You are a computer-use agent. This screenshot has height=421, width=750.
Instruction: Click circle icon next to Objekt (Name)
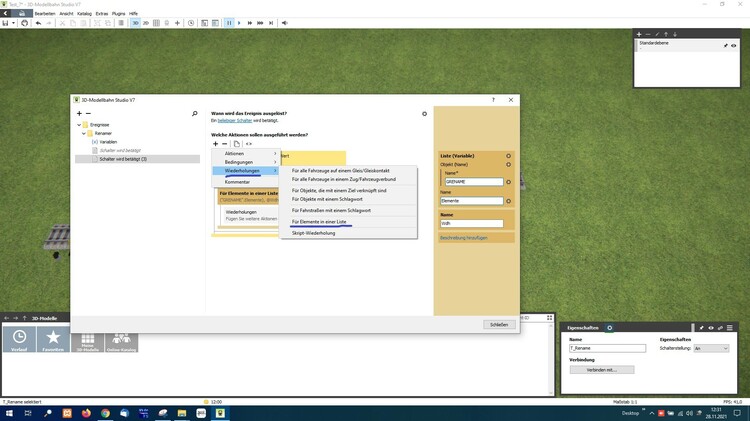point(508,165)
